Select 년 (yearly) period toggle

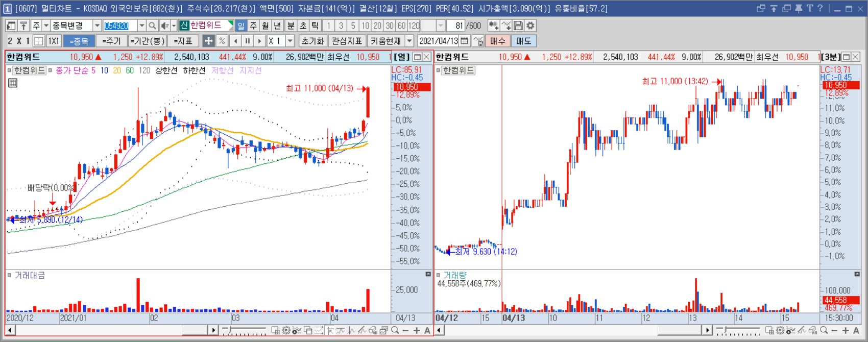click(x=277, y=26)
